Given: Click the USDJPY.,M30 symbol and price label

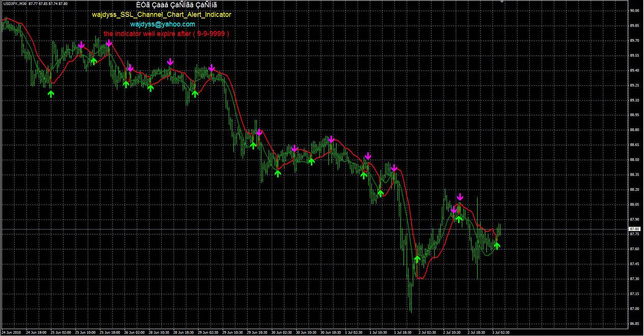Looking at the screenshot, I should pos(35,3).
